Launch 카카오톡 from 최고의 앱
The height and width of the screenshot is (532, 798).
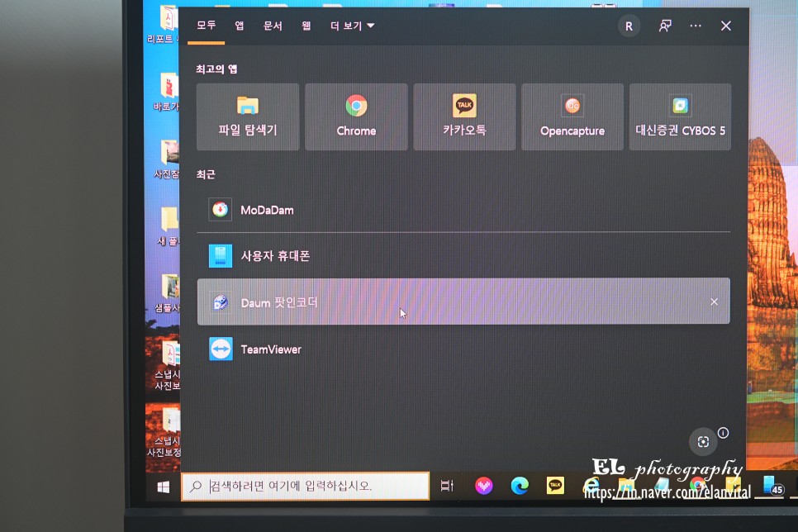[x=464, y=116]
